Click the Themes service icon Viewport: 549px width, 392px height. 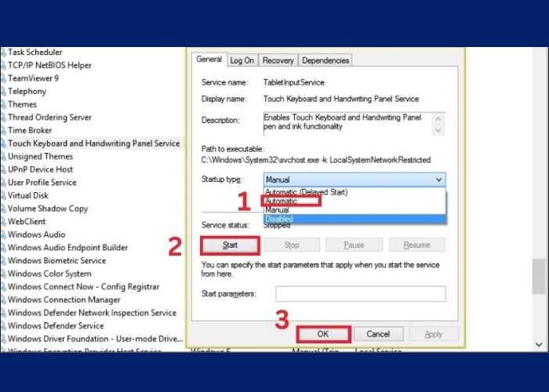(3, 104)
